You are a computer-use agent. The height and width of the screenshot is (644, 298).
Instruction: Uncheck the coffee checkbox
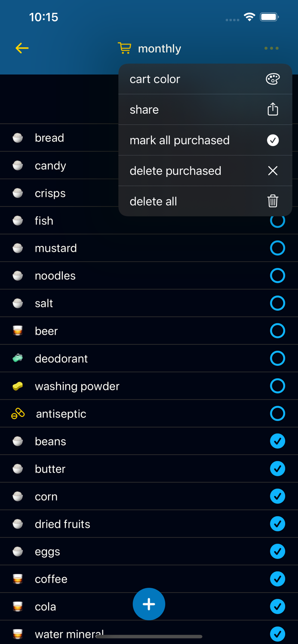click(x=277, y=579)
